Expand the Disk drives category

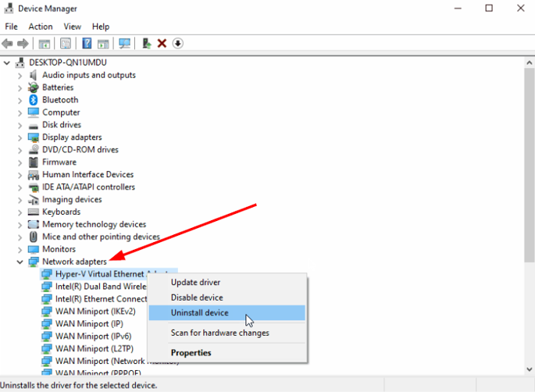click(20, 125)
